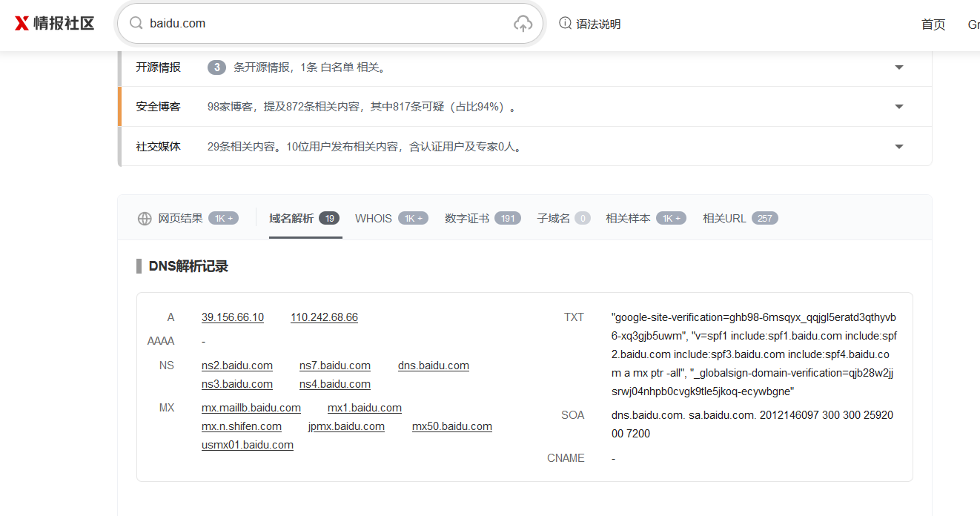Image resolution: width=980 pixels, height=516 pixels.
Task: Open NS record ns2.baidu.com
Action: pyautogui.click(x=237, y=365)
